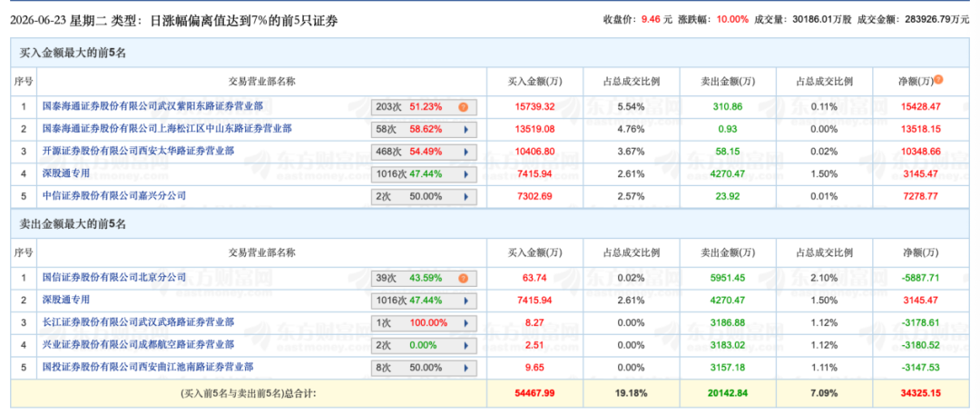Click net amount -5887.71

(x=920, y=278)
